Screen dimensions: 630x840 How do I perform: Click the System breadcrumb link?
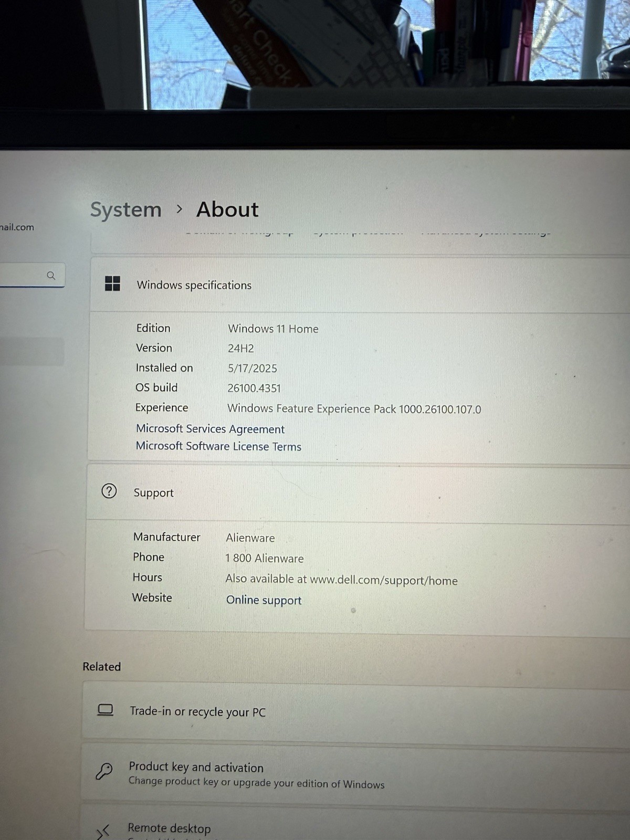[126, 209]
